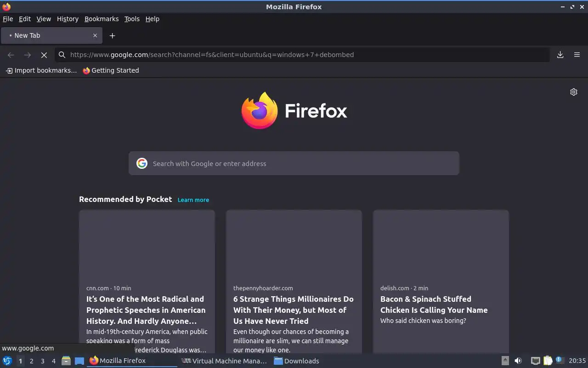Click the eject removable media tray icon

(505, 361)
